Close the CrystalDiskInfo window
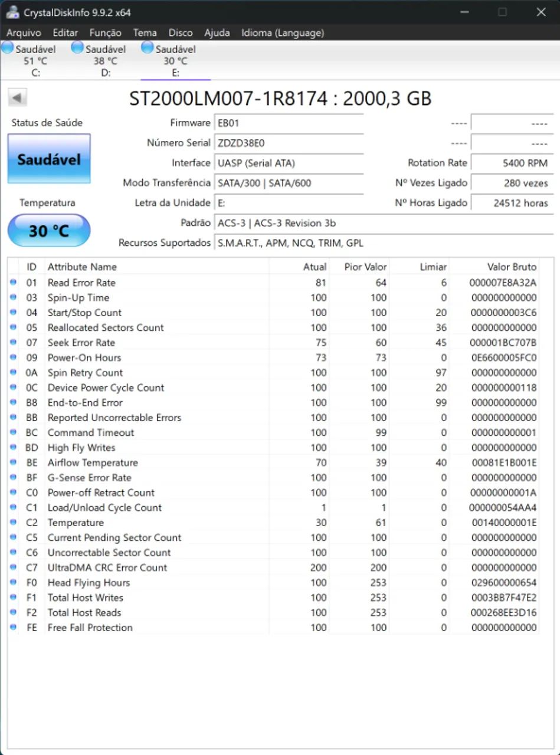The width and height of the screenshot is (560, 755). [541, 12]
